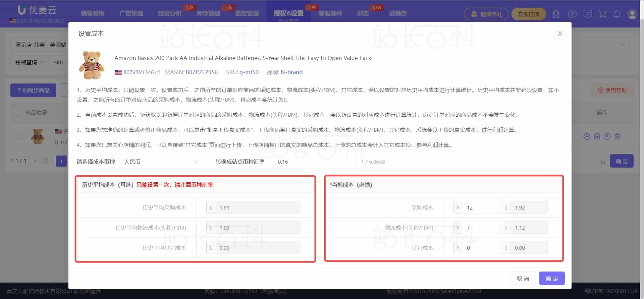
Task: Click the 转换成站点币种汇率 field
Action: click(x=315, y=162)
